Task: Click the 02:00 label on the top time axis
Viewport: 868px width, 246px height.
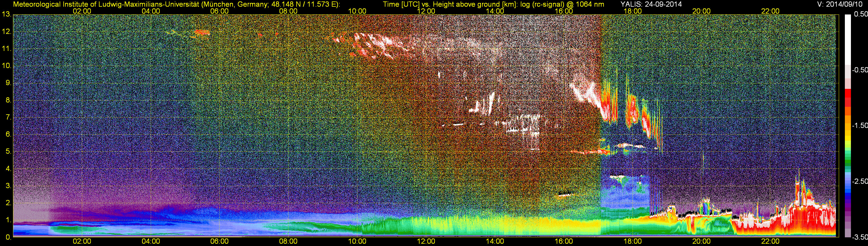Action: tap(82, 11)
